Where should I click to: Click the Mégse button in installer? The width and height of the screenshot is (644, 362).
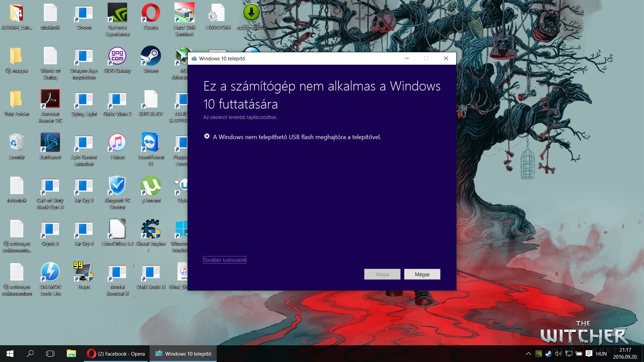[x=422, y=274]
